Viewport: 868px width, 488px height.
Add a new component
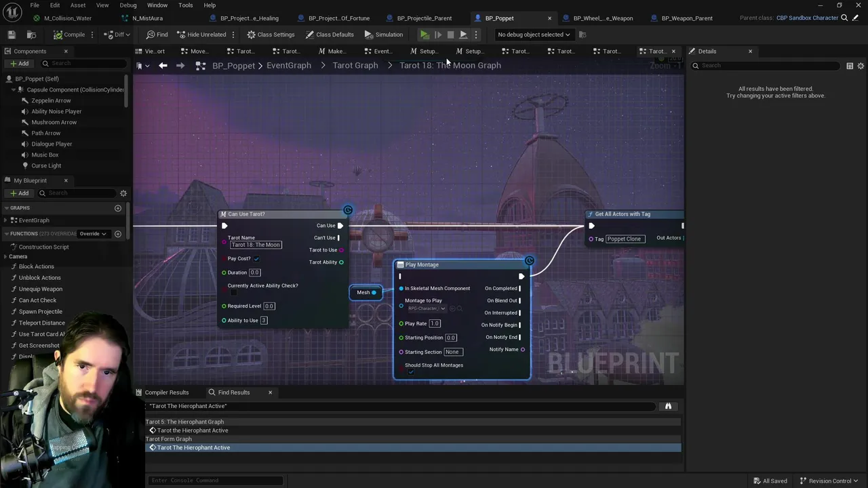pyautogui.click(x=19, y=64)
